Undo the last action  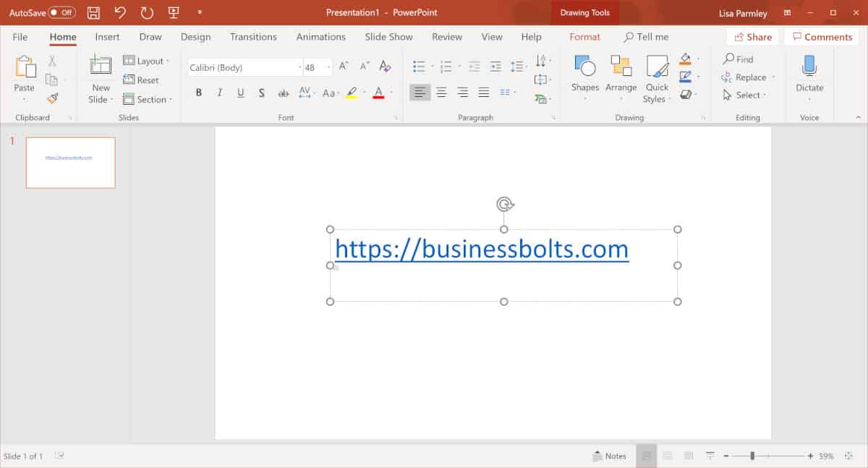(x=120, y=12)
